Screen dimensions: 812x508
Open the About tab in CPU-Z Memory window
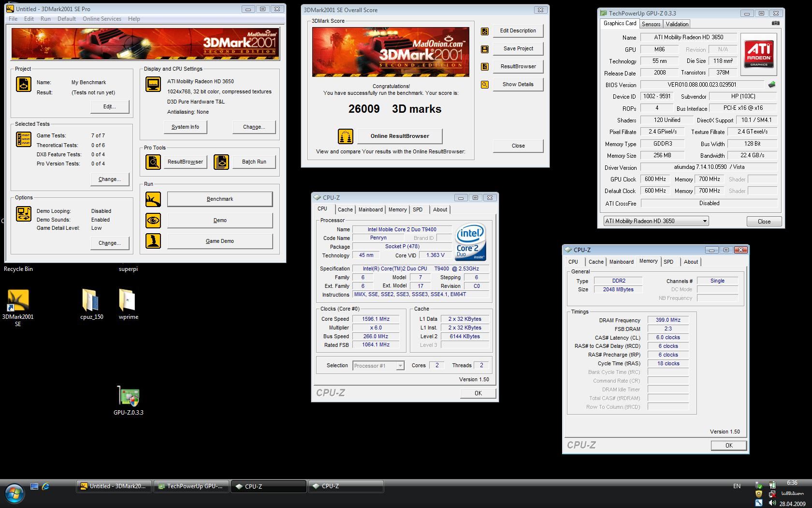pos(691,262)
